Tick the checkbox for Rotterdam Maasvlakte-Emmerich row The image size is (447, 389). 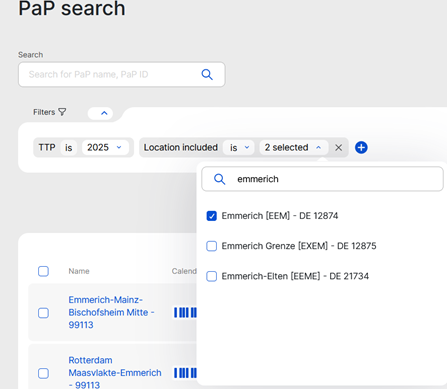point(43,373)
